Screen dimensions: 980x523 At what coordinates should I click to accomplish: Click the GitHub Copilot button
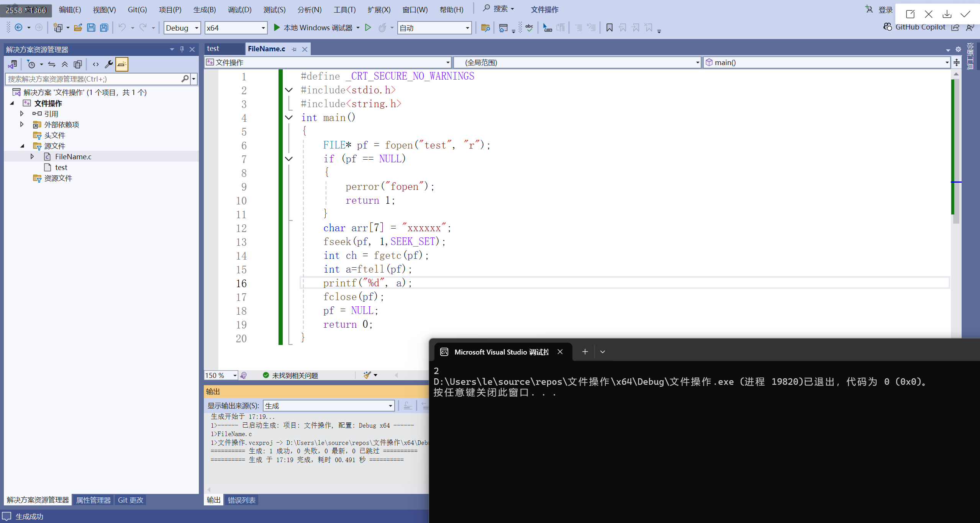click(914, 27)
